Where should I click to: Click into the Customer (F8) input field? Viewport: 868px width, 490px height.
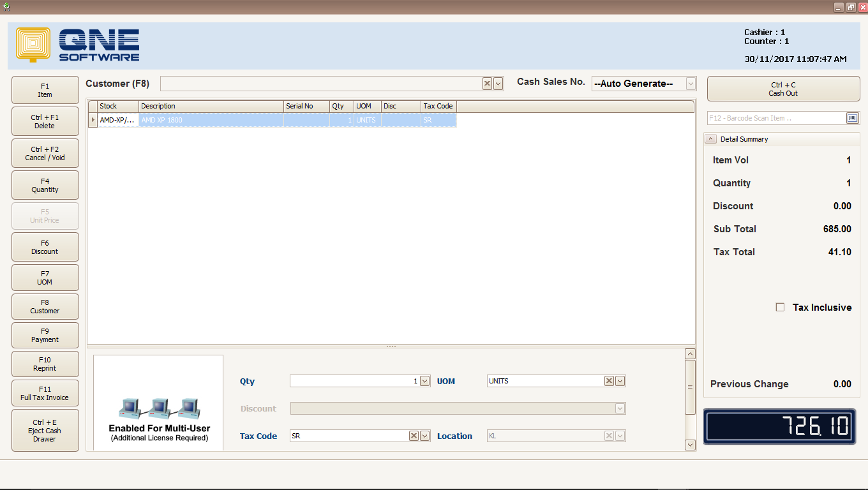[x=321, y=84]
